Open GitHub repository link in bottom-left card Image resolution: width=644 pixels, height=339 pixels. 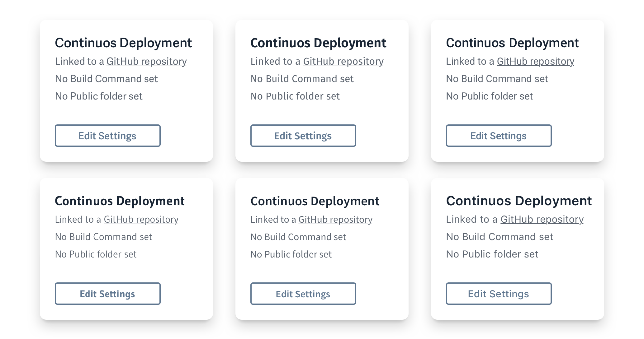(x=141, y=220)
